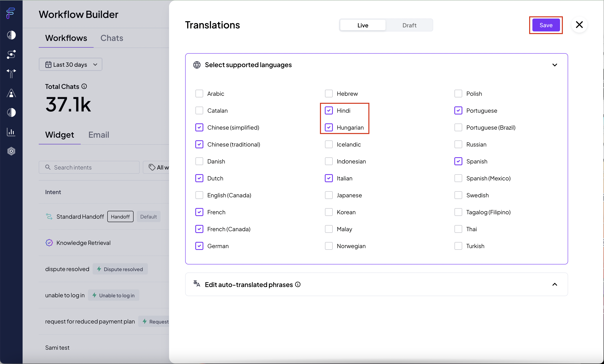This screenshot has width=604, height=364.
Task: Check the Korean language checkbox
Action: (x=329, y=212)
